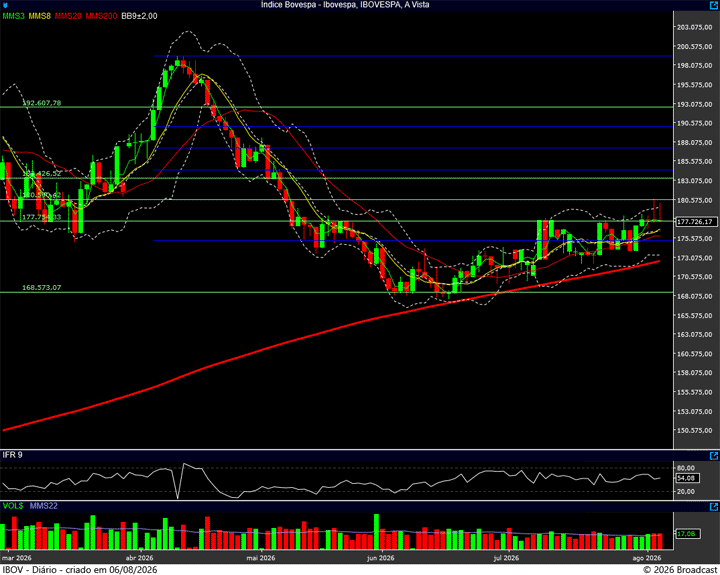Select the MMS8 indicator label
Image resolution: width=720 pixels, height=575 pixels.
coord(39,16)
